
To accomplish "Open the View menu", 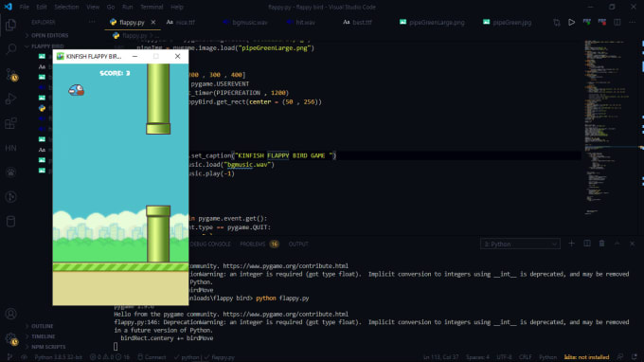I will click(93, 7).
